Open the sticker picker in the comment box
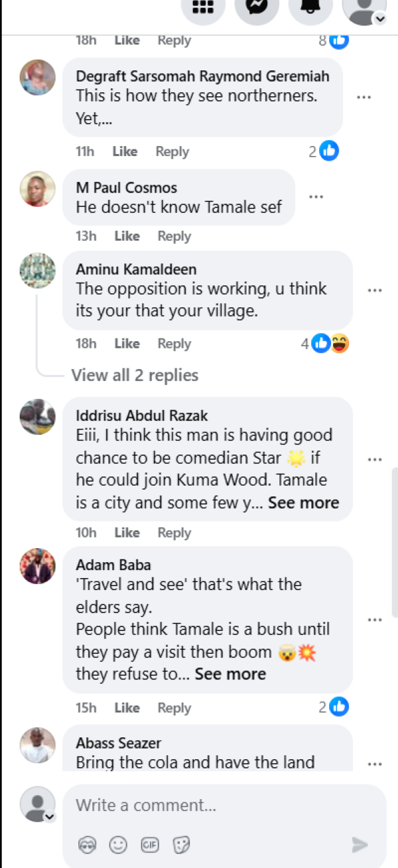 point(181,845)
